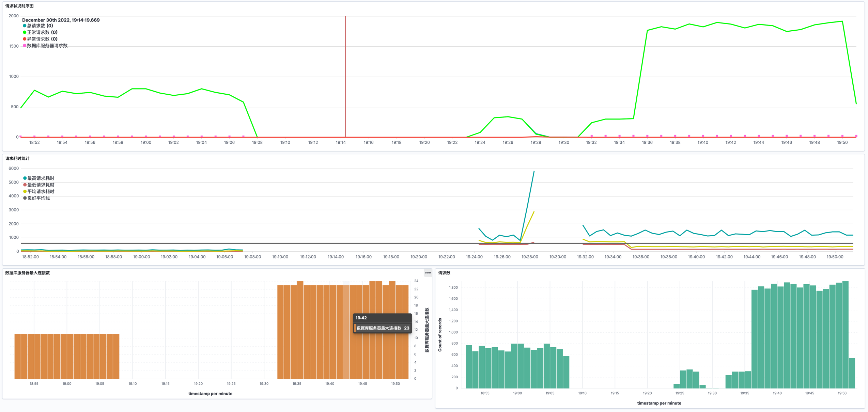The width and height of the screenshot is (868, 412).
Task: Click the red 异常请求数 legend dot
Action: tap(25, 39)
